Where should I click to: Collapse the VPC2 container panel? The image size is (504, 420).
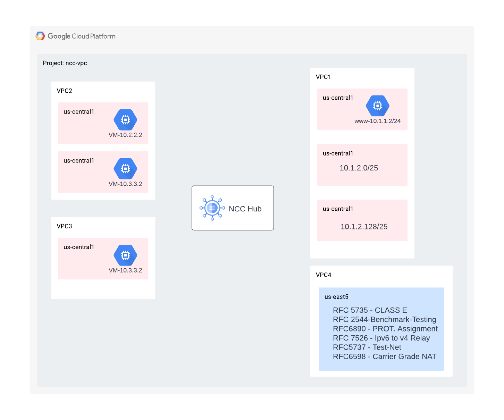pyautogui.click(x=64, y=91)
